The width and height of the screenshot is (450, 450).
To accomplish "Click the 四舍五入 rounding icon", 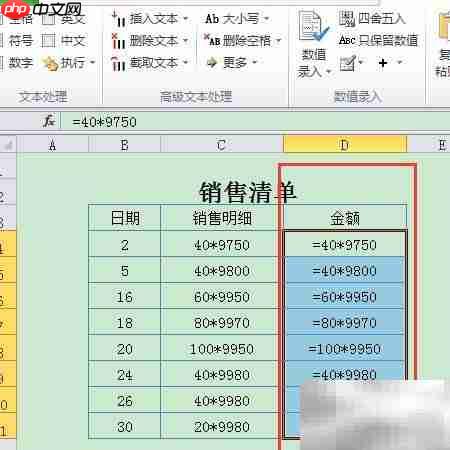I will 347,18.
